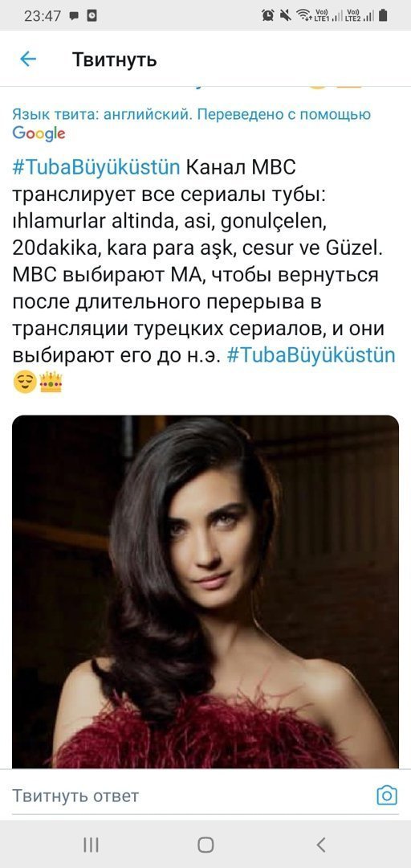411x868 pixels.
Task: Tap the translation notice text
Action: 191,115
